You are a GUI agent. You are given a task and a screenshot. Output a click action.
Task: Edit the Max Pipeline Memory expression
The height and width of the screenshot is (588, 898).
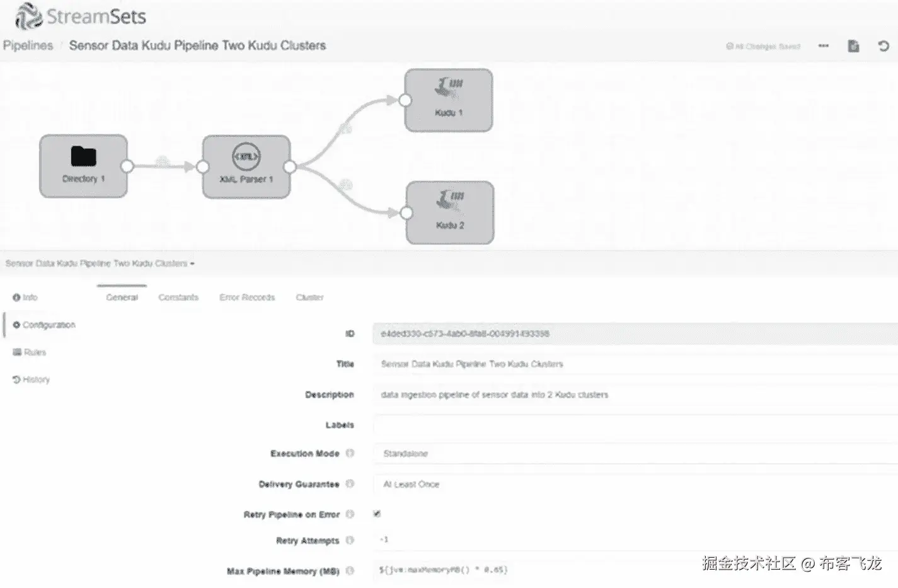(x=635, y=570)
